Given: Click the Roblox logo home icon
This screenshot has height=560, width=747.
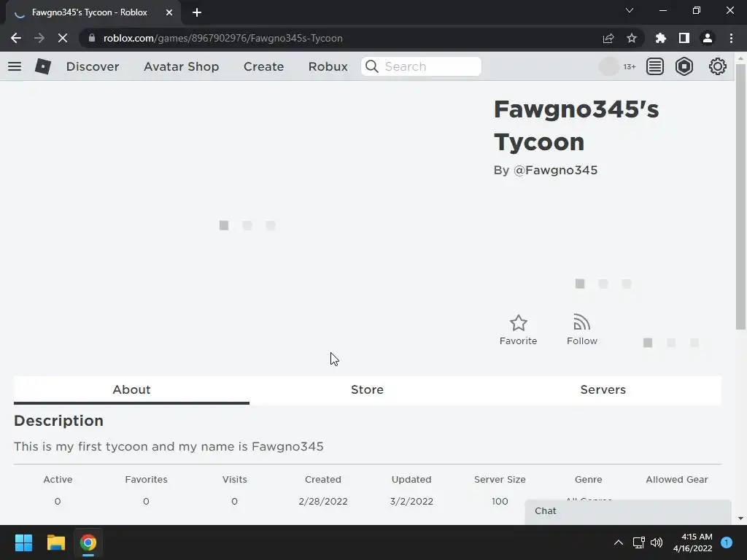Looking at the screenshot, I should coord(43,66).
